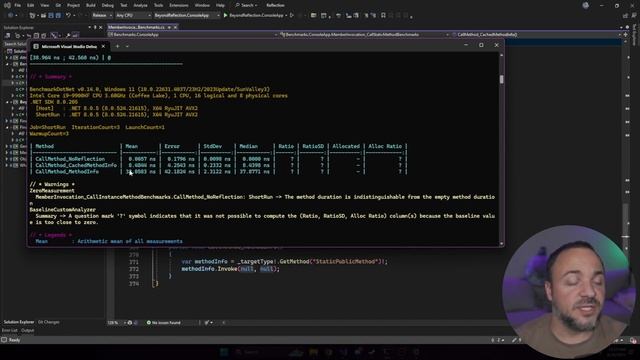Click the Reflection solution name in title bar
The image size is (640, 360).
[275, 5]
